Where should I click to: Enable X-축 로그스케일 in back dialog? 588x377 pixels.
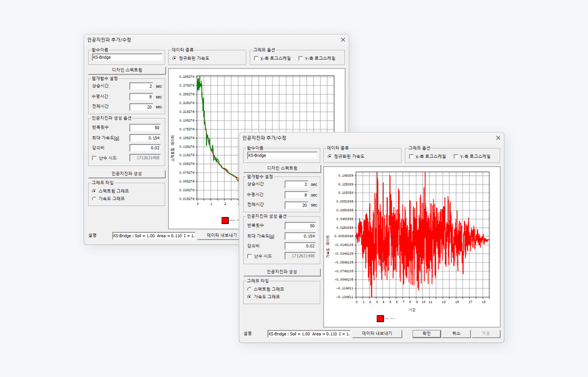coord(256,58)
